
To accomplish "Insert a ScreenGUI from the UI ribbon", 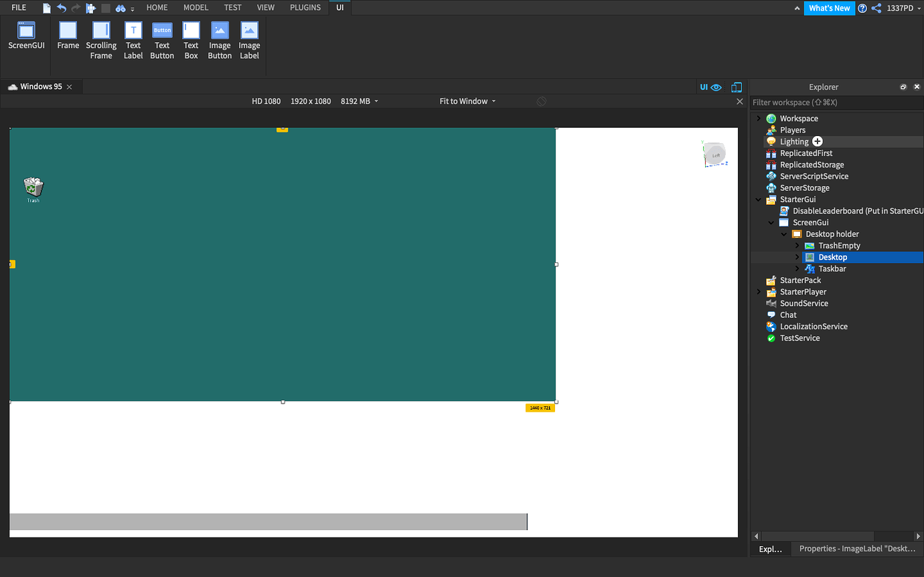I will 26,37.
